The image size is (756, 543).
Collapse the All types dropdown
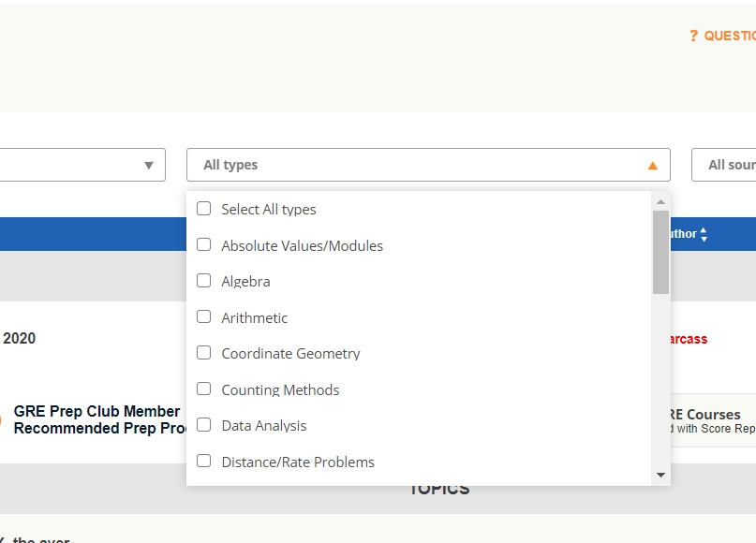(427, 165)
